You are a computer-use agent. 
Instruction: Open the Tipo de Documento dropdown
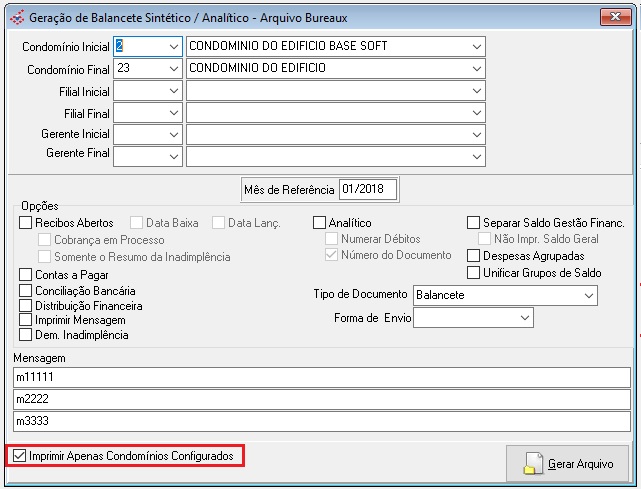(x=587, y=296)
